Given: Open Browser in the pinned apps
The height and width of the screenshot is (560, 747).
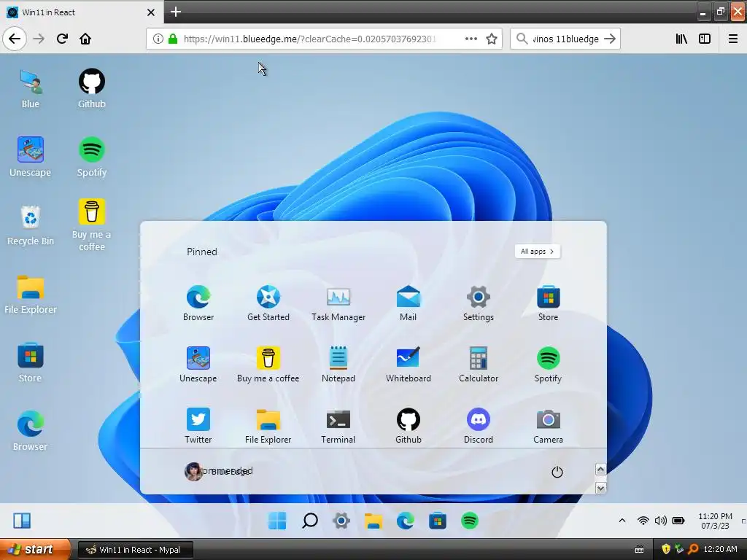Looking at the screenshot, I should click(198, 303).
